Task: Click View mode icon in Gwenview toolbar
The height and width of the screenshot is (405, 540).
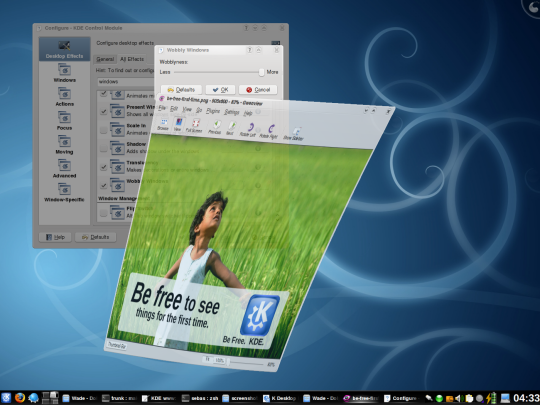Action: coord(178,124)
